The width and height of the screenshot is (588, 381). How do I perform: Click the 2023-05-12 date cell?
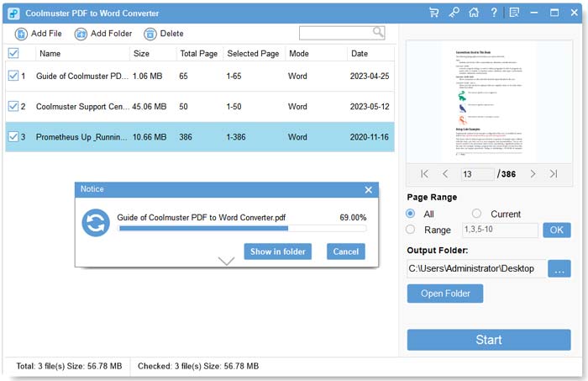coord(370,107)
